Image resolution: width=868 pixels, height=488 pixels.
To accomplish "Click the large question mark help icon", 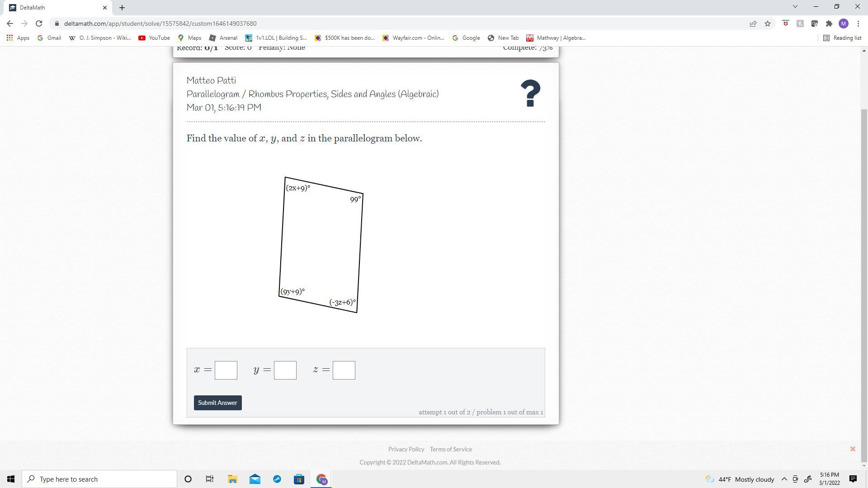I will (530, 94).
